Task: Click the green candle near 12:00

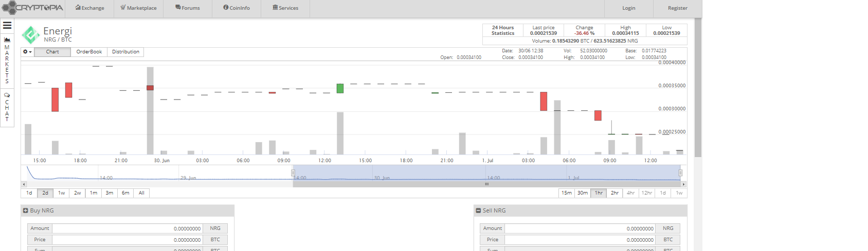Action: click(x=340, y=88)
